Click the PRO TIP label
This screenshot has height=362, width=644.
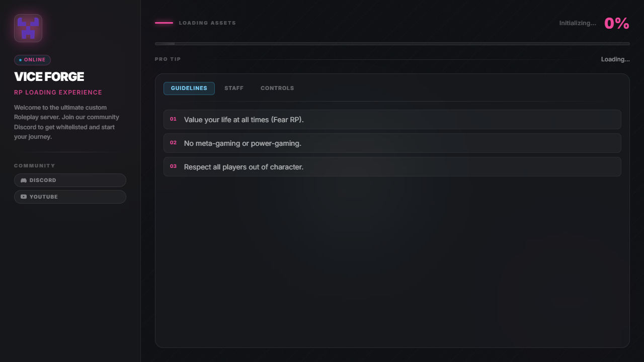click(168, 59)
